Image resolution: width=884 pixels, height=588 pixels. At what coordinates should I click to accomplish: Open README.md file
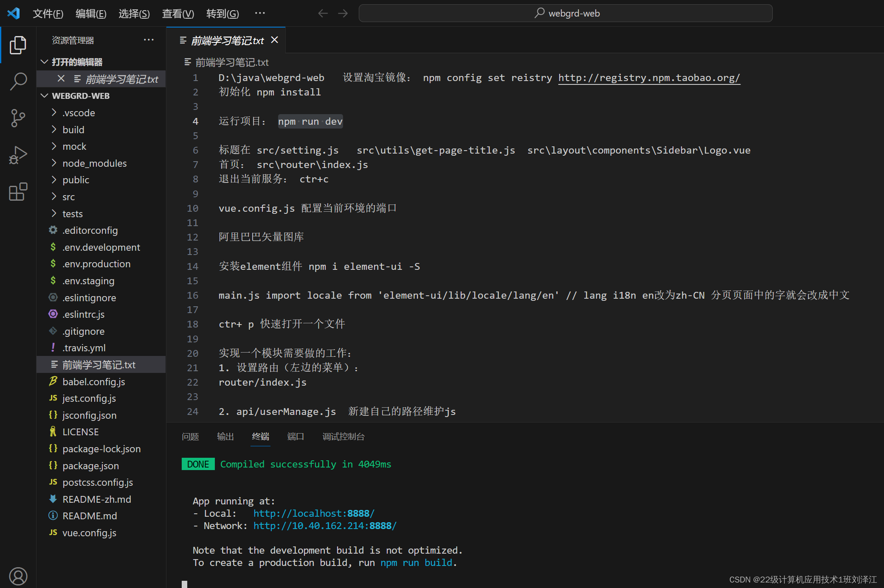click(101, 516)
